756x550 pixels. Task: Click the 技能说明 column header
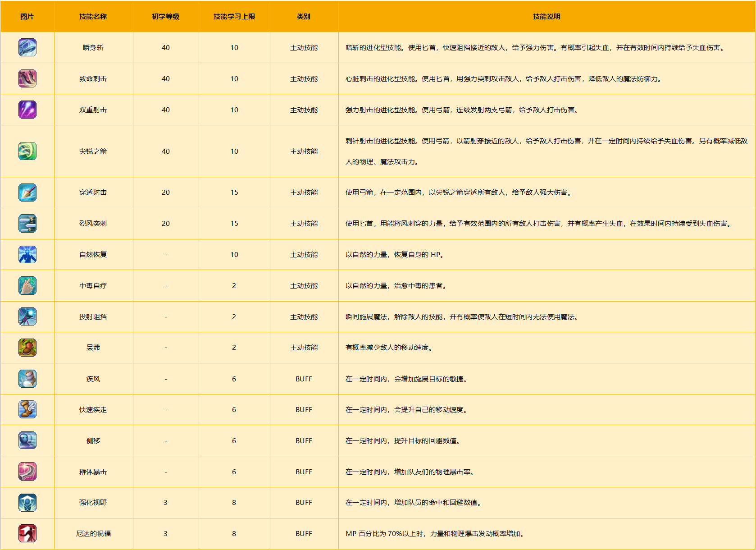click(547, 17)
